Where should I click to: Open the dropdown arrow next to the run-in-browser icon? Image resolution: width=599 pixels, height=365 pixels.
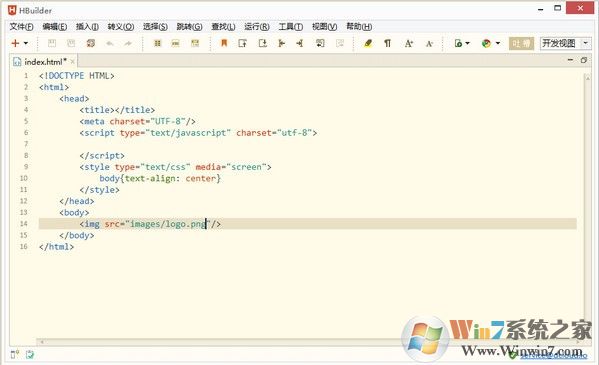pos(468,43)
